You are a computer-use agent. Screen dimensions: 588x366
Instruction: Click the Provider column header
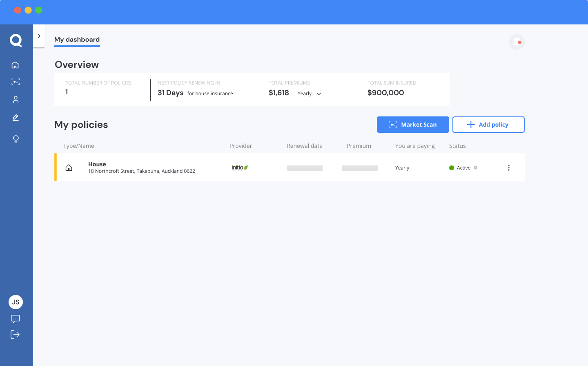click(241, 146)
